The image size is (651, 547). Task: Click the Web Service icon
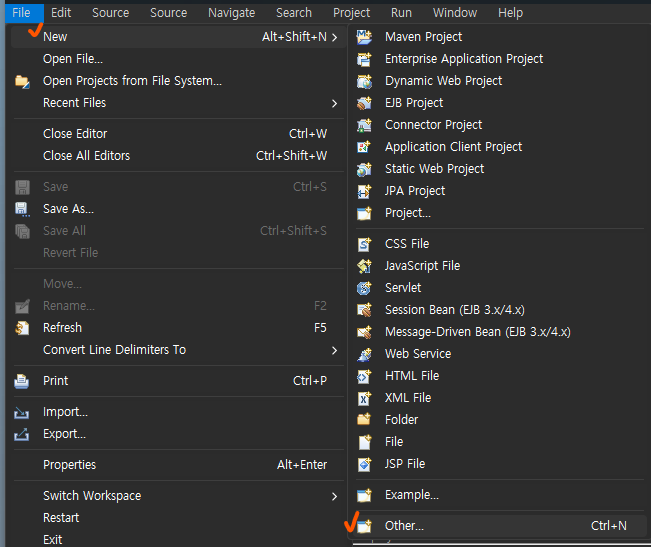(364, 354)
